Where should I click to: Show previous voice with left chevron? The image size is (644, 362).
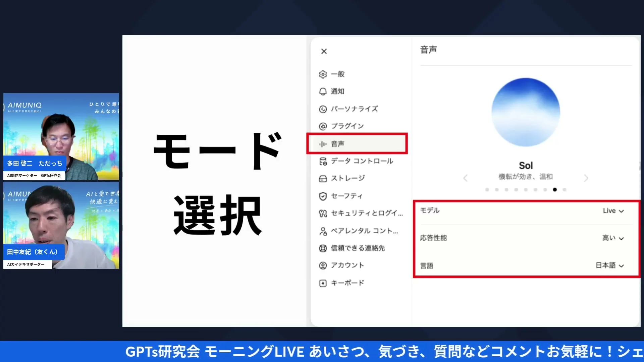click(x=465, y=178)
